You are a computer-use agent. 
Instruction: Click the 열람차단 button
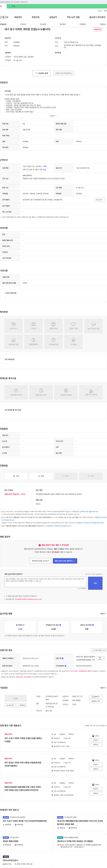coord(22,705)
